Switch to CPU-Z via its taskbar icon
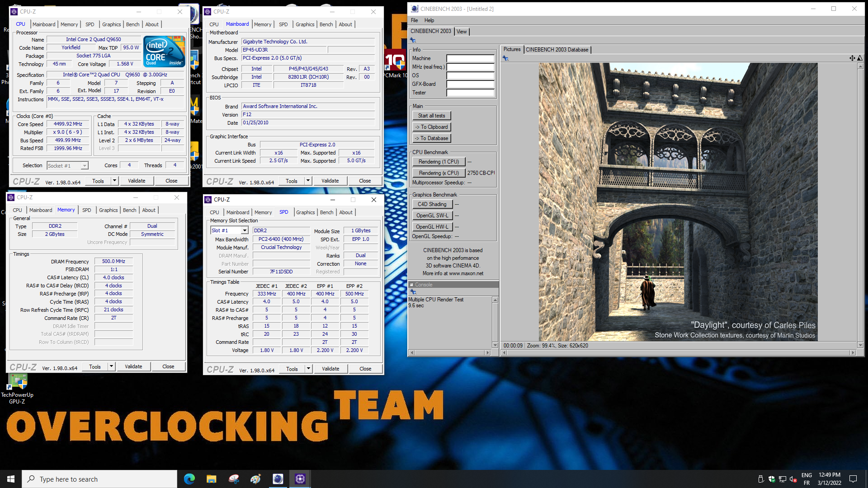Screen dimensions: 868x488 300,479
